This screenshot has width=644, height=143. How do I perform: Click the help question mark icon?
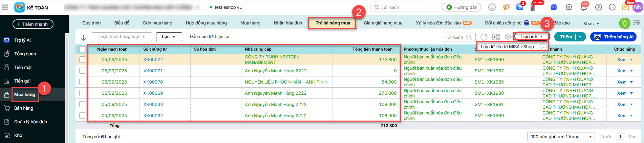(x=599, y=7)
